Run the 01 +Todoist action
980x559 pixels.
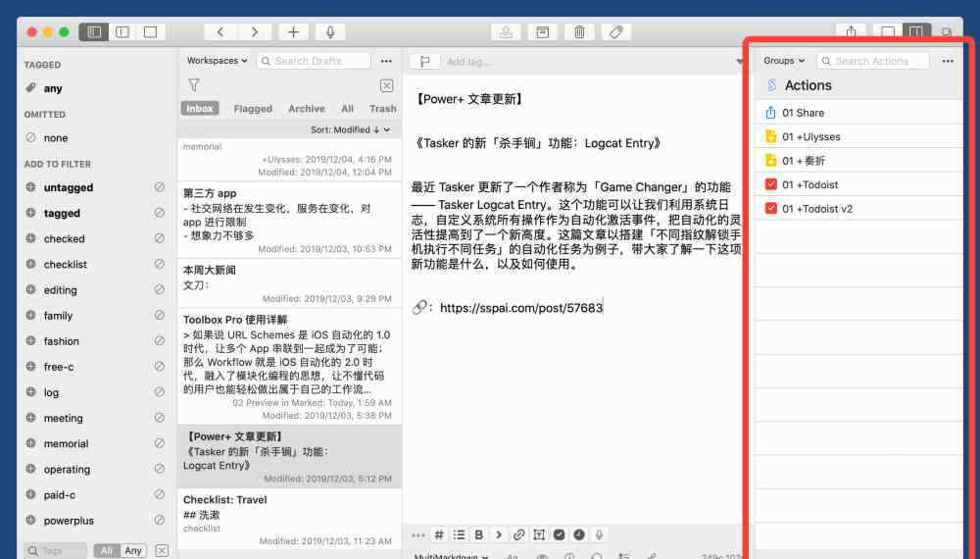coord(858,184)
